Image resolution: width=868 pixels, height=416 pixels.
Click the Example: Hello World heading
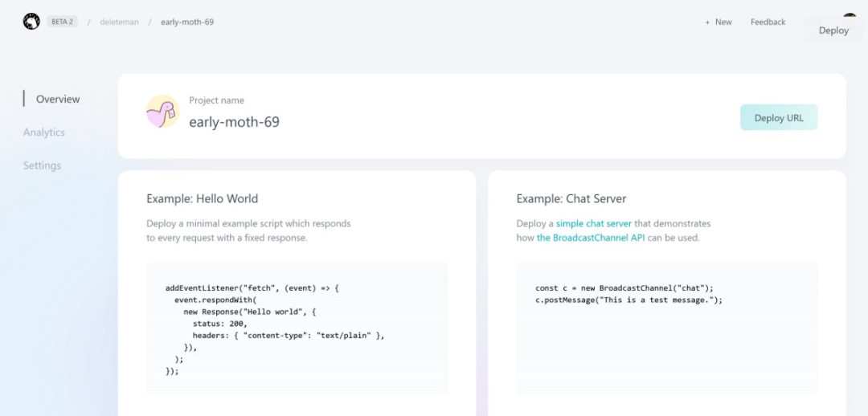(x=202, y=198)
